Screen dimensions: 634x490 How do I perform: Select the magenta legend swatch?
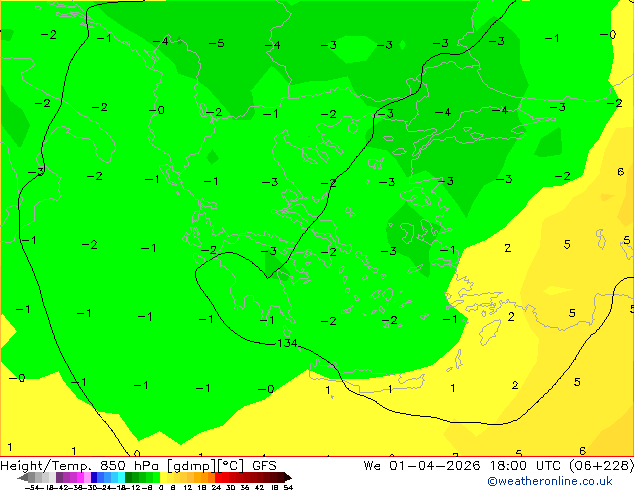click(80, 478)
